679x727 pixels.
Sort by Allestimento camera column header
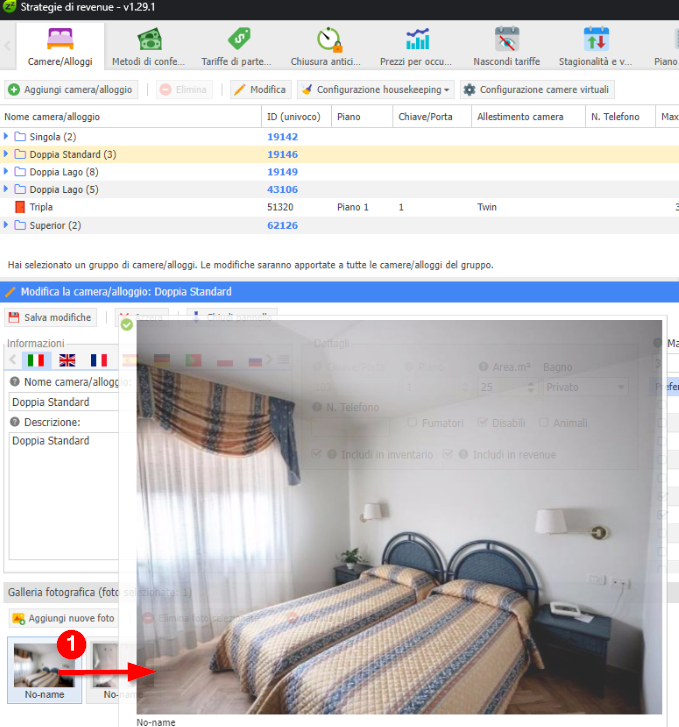pos(528,116)
